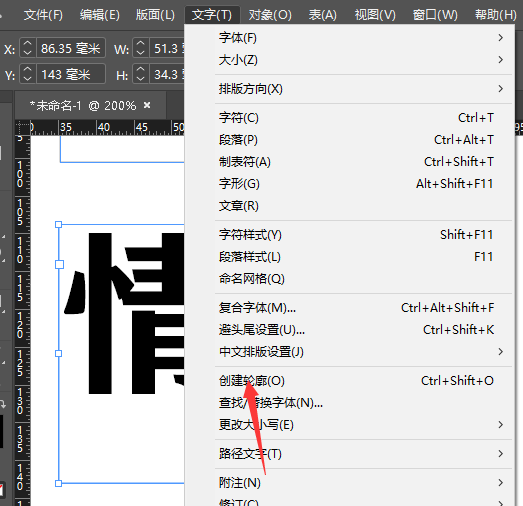Click the 文字(T) menu header
Image resolution: width=523 pixels, height=506 pixels.
pyautogui.click(x=212, y=15)
